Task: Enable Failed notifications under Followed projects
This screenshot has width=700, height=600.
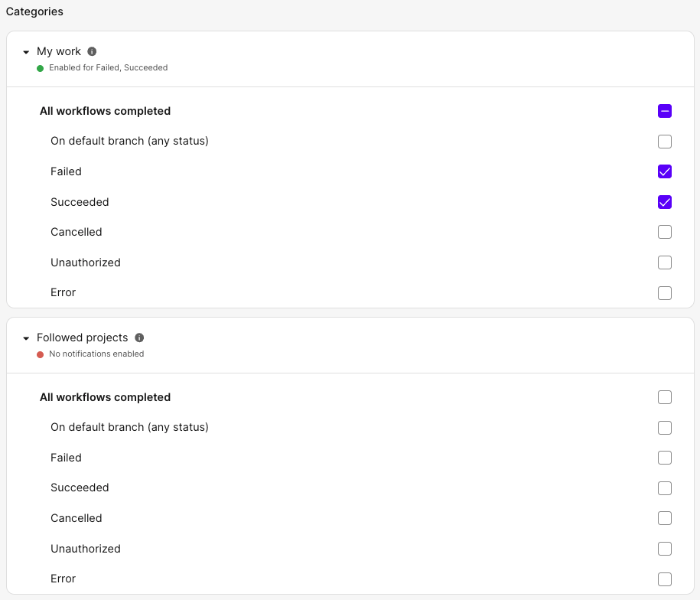Action: click(664, 458)
